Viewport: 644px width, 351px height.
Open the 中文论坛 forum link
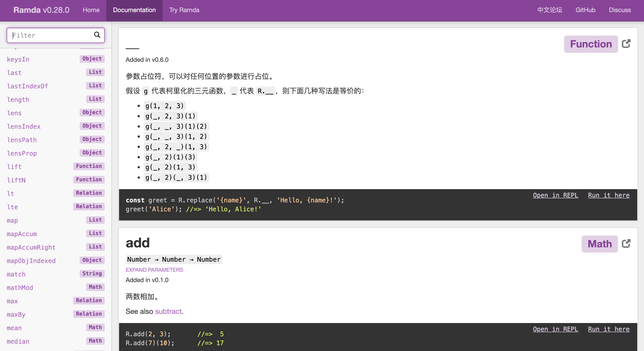[550, 10]
